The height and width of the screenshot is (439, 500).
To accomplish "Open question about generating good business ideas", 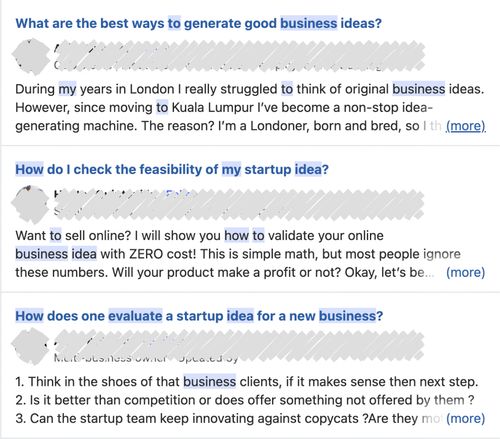I will [199, 23].
